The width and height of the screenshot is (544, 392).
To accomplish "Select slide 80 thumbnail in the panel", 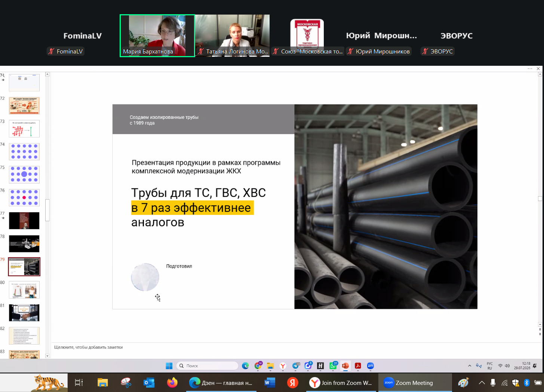I will click(24, 290).
